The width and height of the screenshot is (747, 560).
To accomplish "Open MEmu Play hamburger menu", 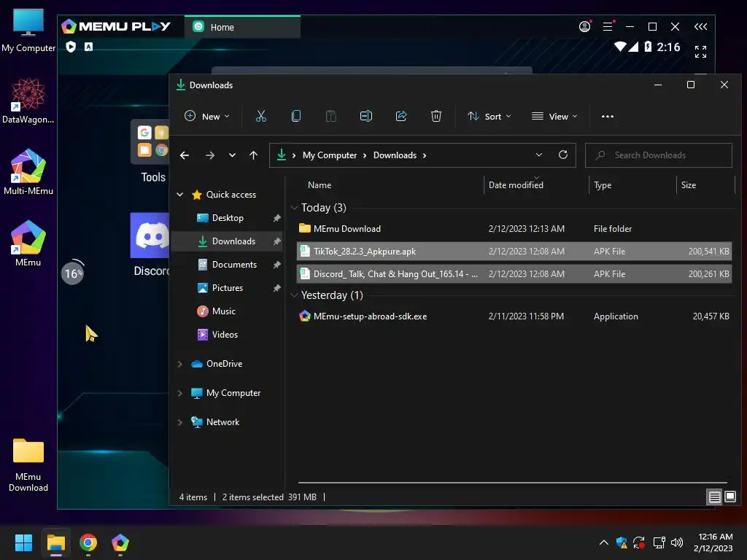I will tap(608, 27).
